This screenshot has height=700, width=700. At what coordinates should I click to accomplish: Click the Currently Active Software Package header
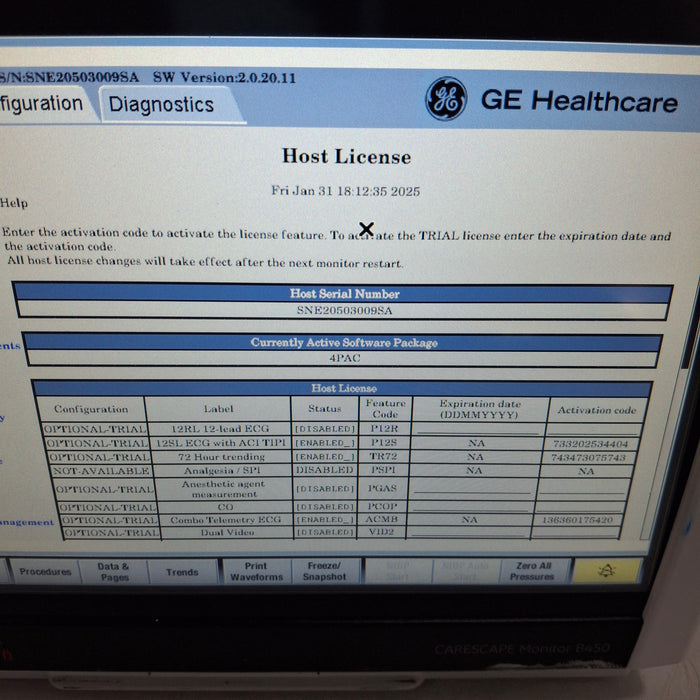(x=344, y=342)
